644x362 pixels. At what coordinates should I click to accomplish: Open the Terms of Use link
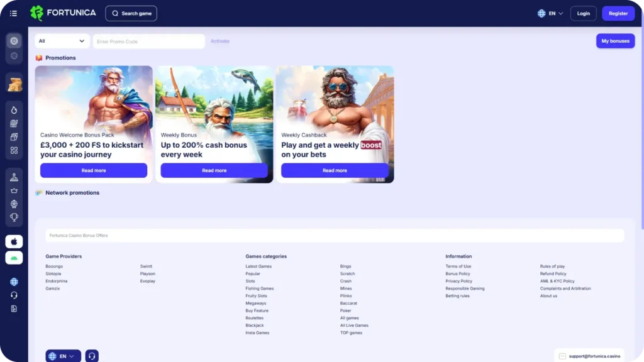[x=458, y=266]
